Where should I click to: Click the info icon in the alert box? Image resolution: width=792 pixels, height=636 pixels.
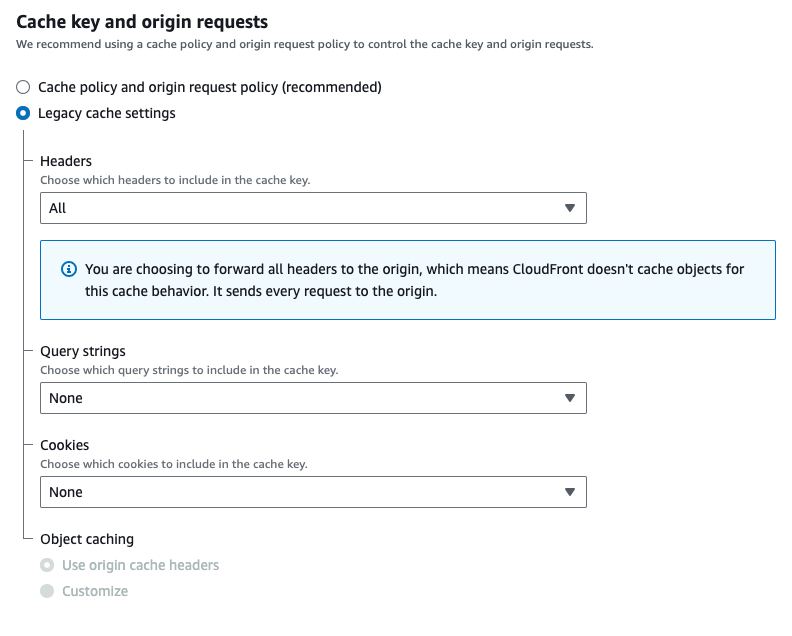[x=69, y=269]
